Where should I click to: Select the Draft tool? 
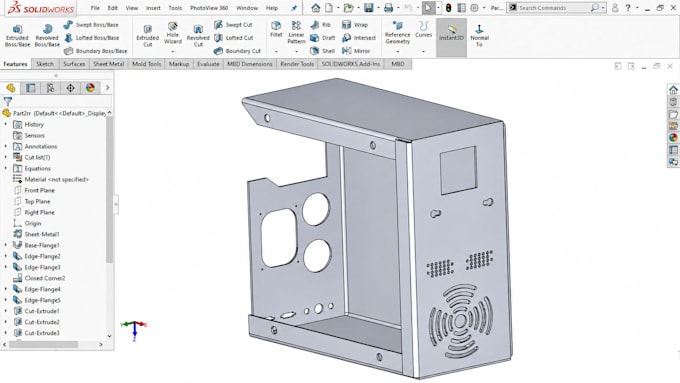[x=322, y=38]
